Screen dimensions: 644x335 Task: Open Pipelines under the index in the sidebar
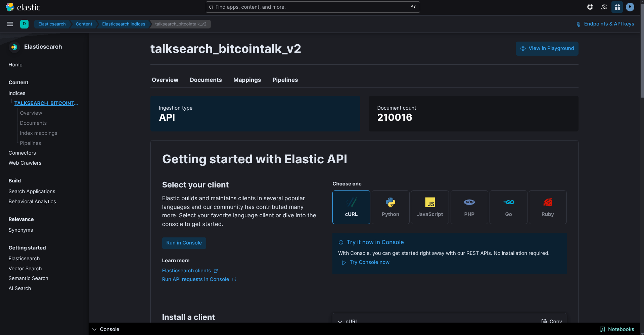coord(30,143)
